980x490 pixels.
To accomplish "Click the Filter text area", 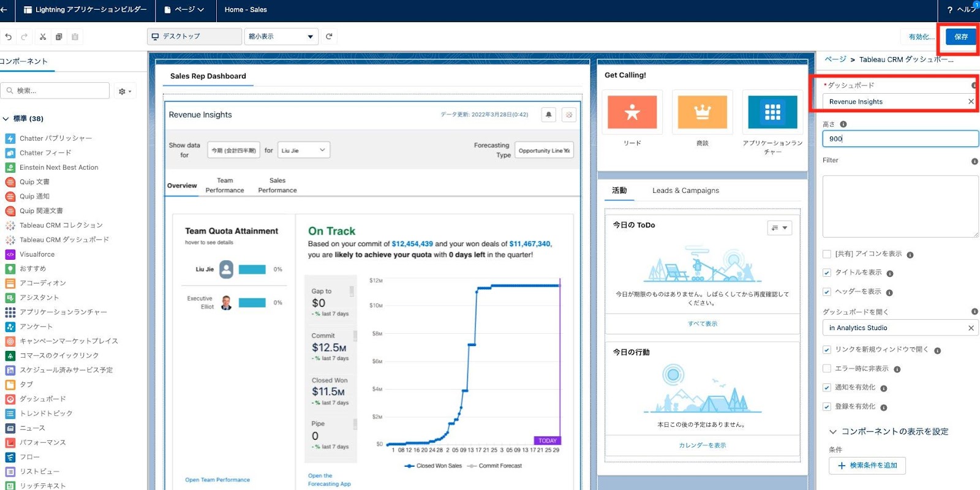I will click(900, 206).
